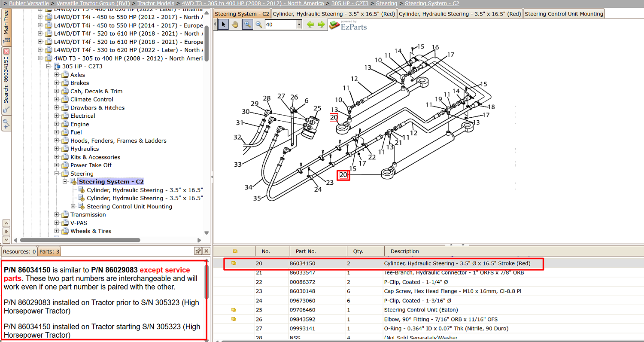Viewport: 644px width, 342px height.
Task: Click the Wheels & Tires folder icon
Action: coord(65,231)
